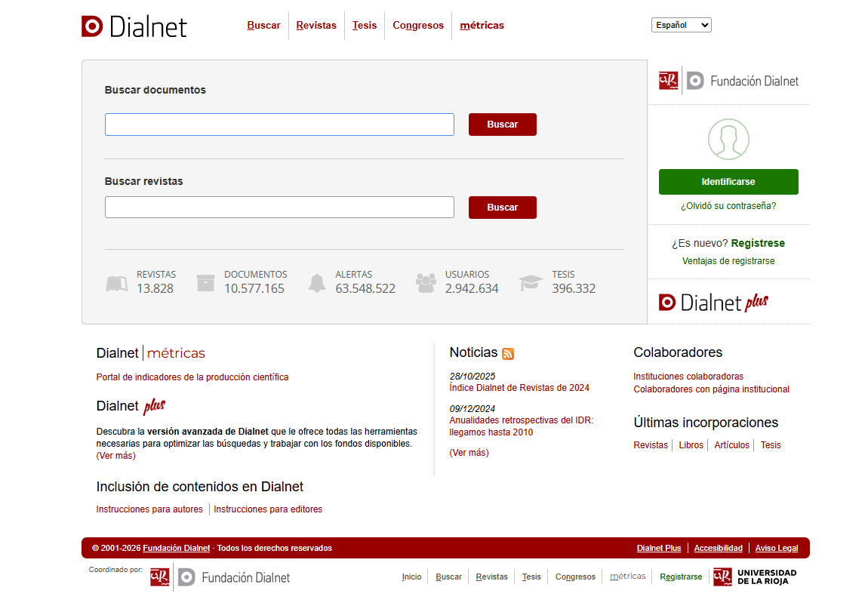
Task: Open Buscar in the top navigation
Action: pos(263,26)
